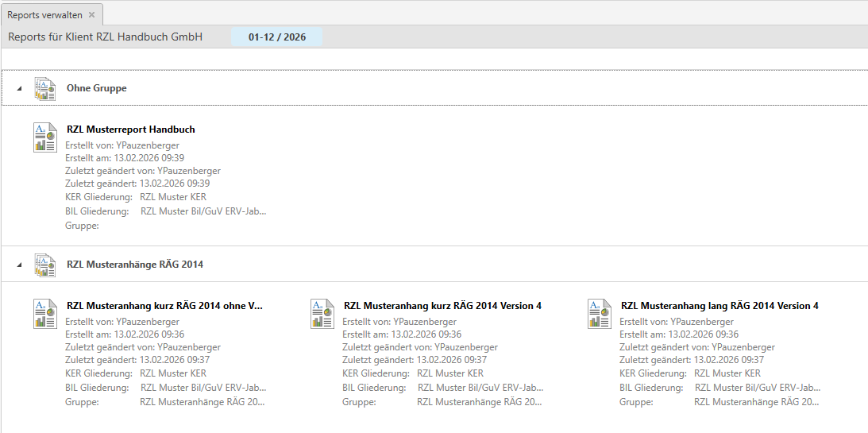Screen dimensions: 868x433
Task: Click the Musteranhang kurz RÄG 2014 Version 4 icon
Action: pos(322,314)
